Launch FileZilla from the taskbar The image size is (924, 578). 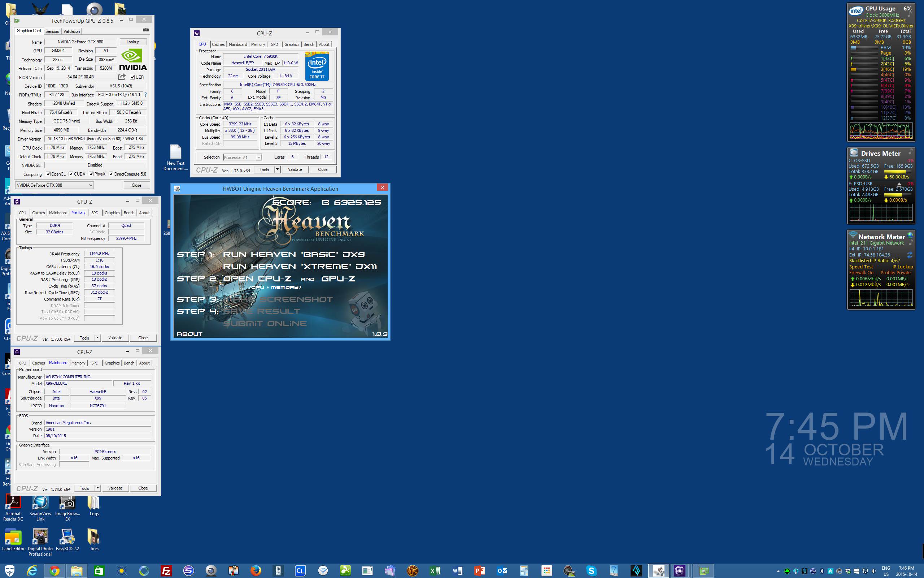click(166, 571)
